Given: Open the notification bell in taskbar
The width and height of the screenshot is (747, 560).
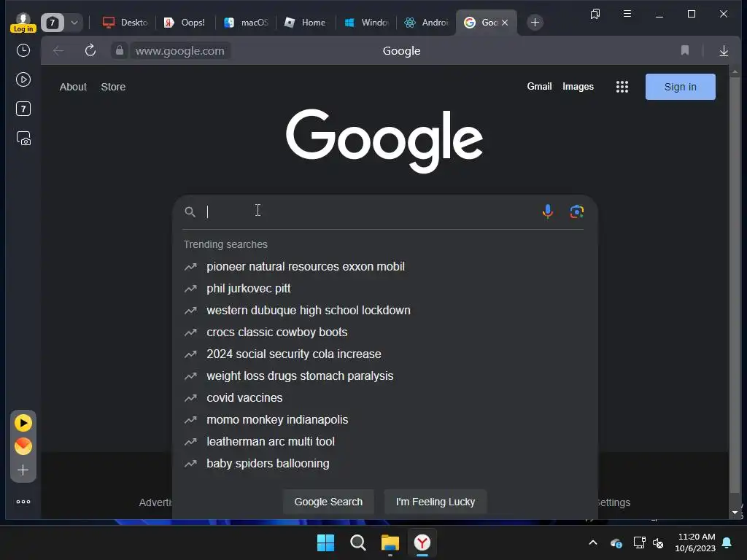Looking at the screenshot, I should 727,542.
